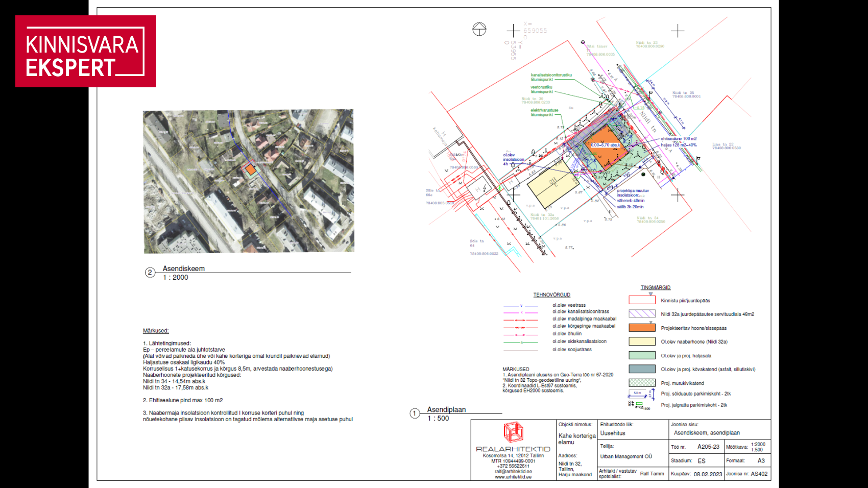Click the green bicycle parking symbol
The image size is (868, 488).
tap(638, 404)
